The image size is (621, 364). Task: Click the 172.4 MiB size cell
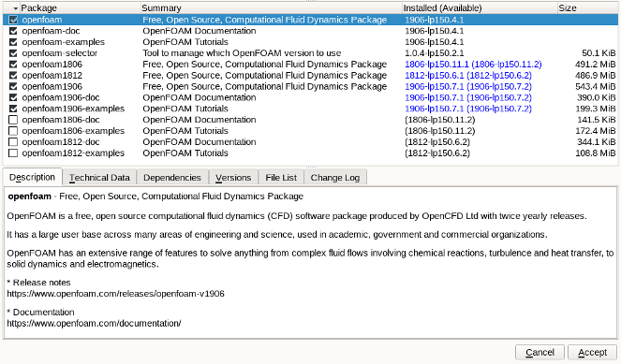tap(596, 131)
